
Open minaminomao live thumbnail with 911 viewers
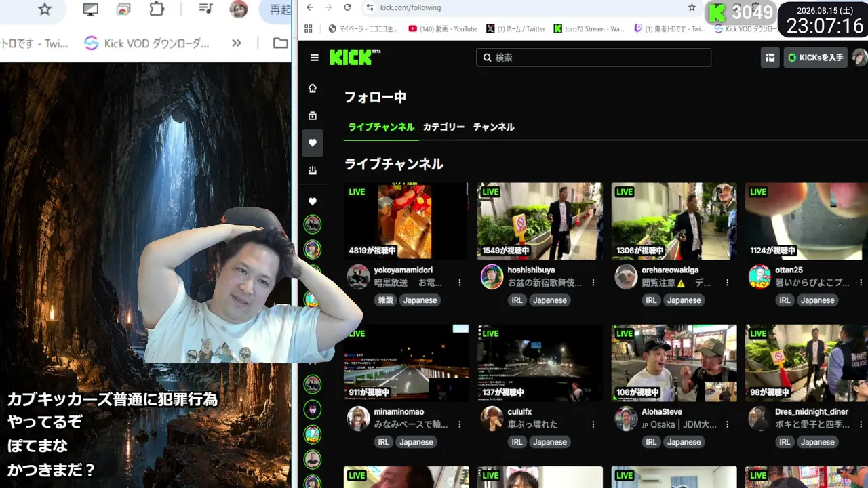[x=406, y=363]
